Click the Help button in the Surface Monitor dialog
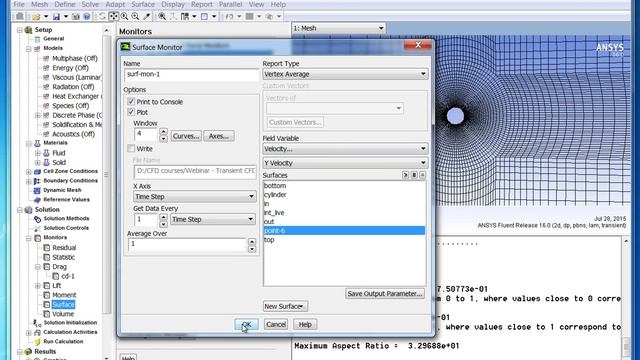This screenshot has height=360, width=640. click(x=305, y=324)
